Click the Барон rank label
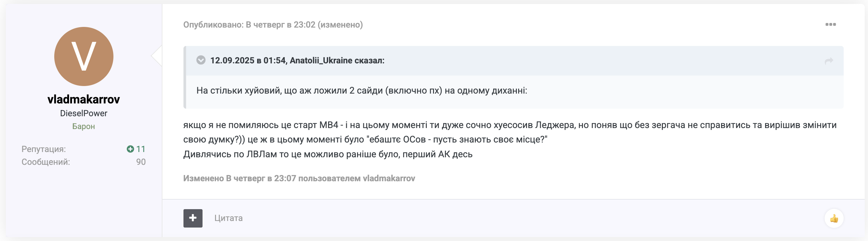This screenshot has width=868, height=241. tap(84, 126)
